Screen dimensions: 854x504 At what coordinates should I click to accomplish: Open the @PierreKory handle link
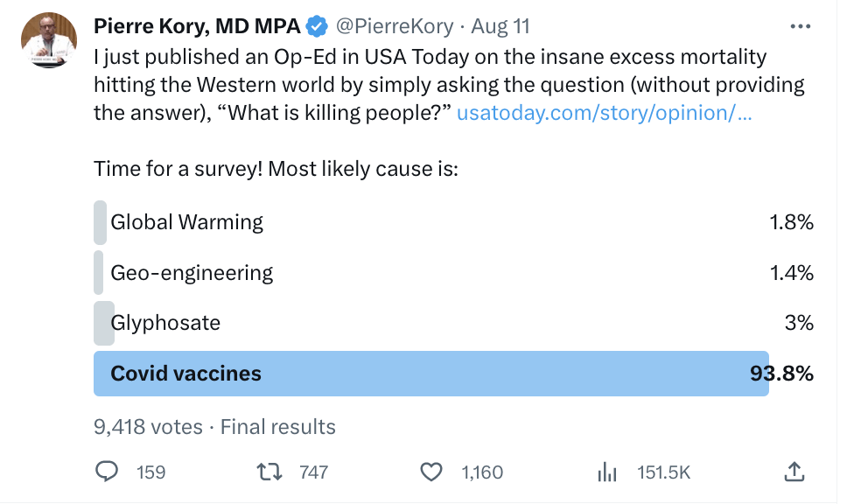point(393,26)
